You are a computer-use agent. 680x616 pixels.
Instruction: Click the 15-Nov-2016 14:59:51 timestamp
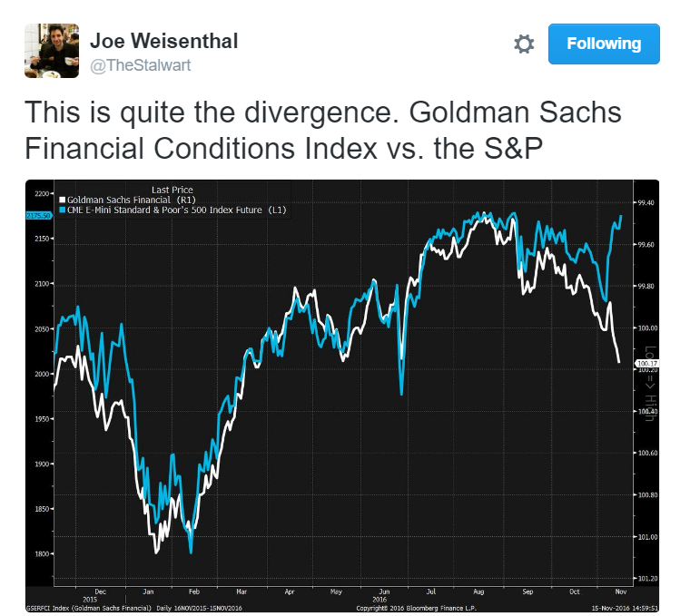pos(625,608)
